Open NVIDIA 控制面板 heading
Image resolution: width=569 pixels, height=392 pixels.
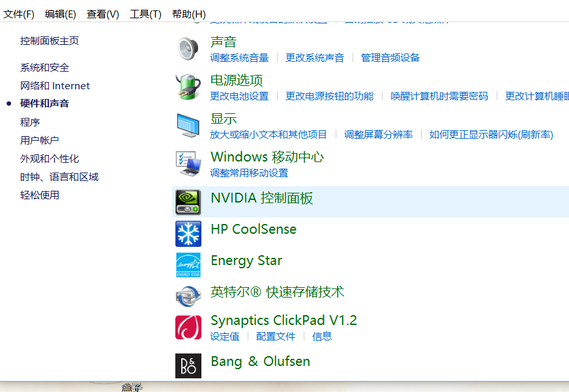tap(261, 198)
